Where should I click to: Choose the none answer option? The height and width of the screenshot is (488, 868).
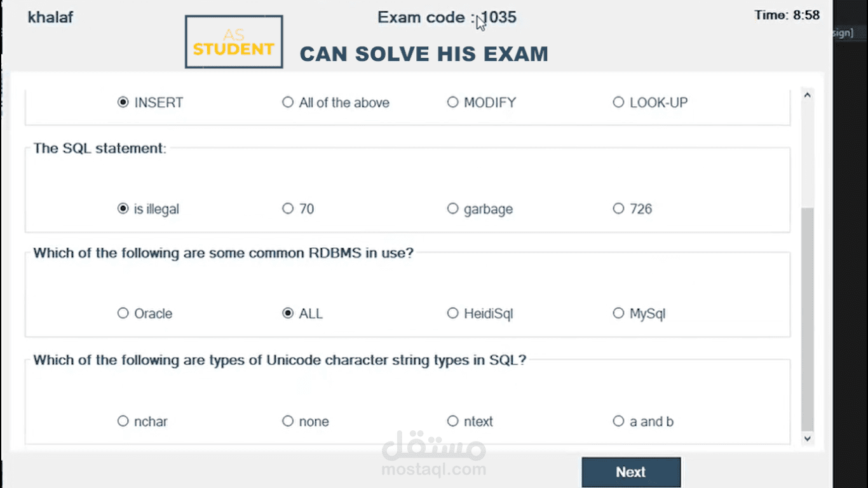(288, 421)
